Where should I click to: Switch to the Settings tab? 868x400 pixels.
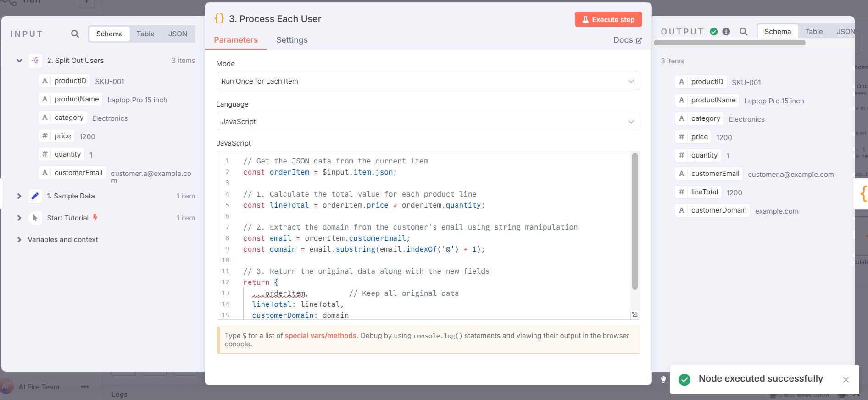pos(292,40)
